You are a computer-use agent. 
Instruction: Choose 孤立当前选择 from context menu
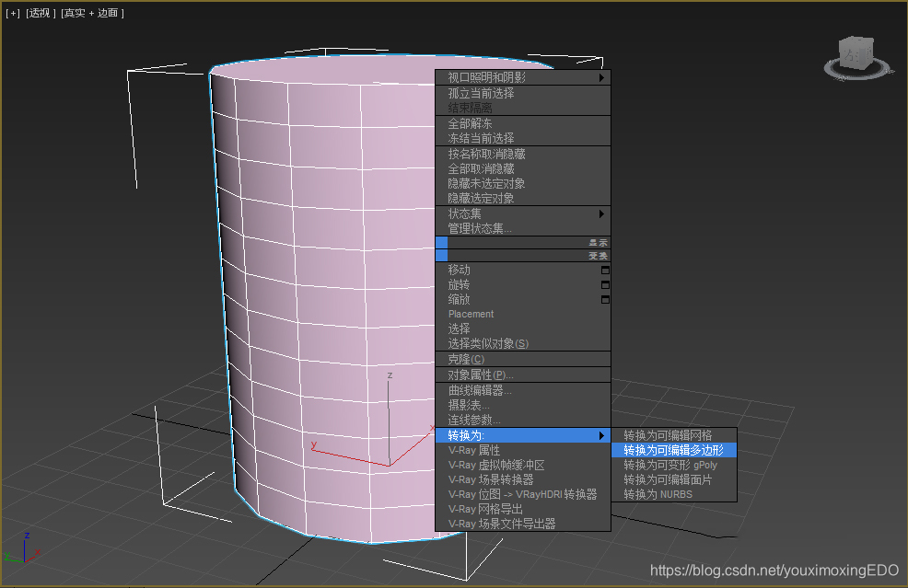[x=523, y=93]
